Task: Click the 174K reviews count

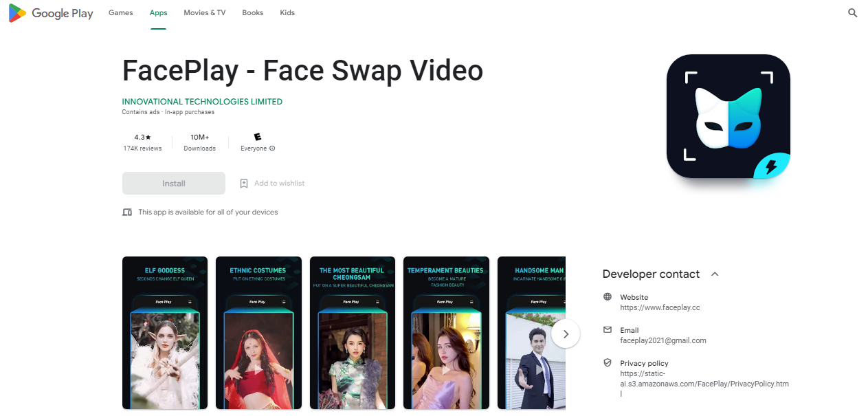Action: click(142, 148)
